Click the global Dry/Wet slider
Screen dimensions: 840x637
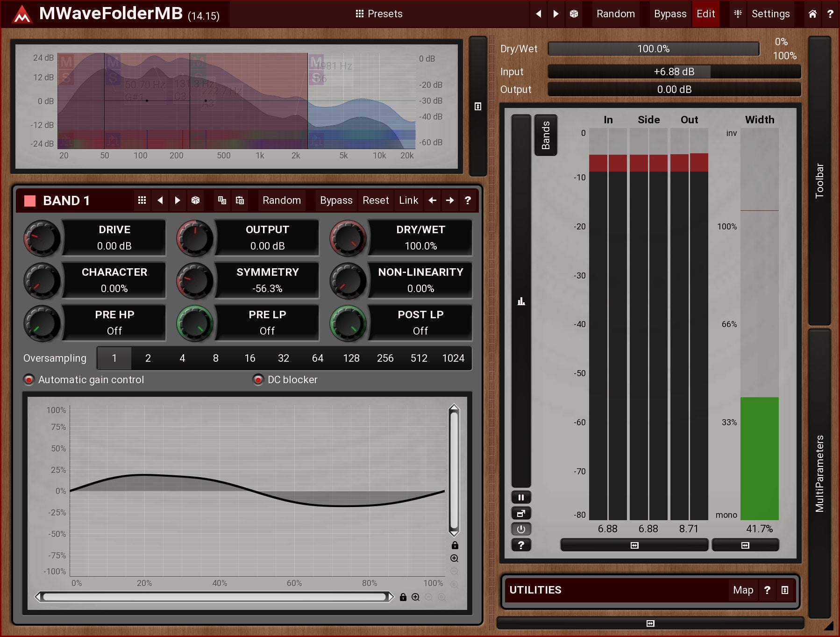(653, 49)
